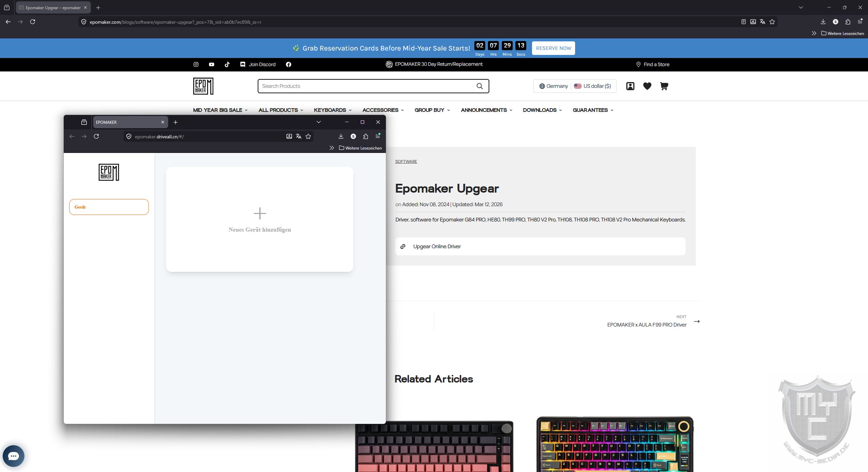Open Epomaker Facebook icon
This screenshot has width=868, height=472.
tap(289, 64)
